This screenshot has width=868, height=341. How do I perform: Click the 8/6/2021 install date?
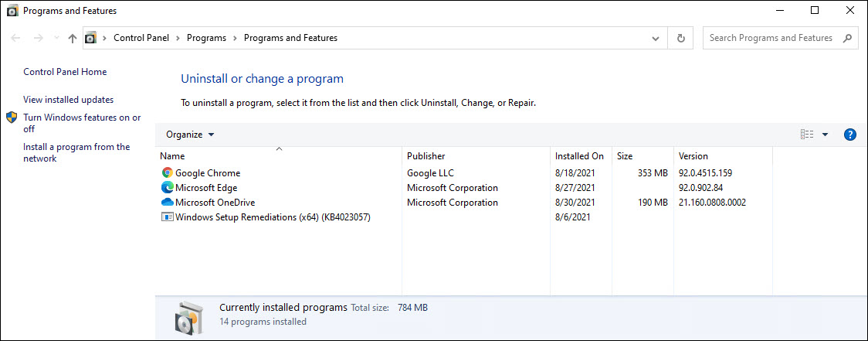(x=573, y=217)
